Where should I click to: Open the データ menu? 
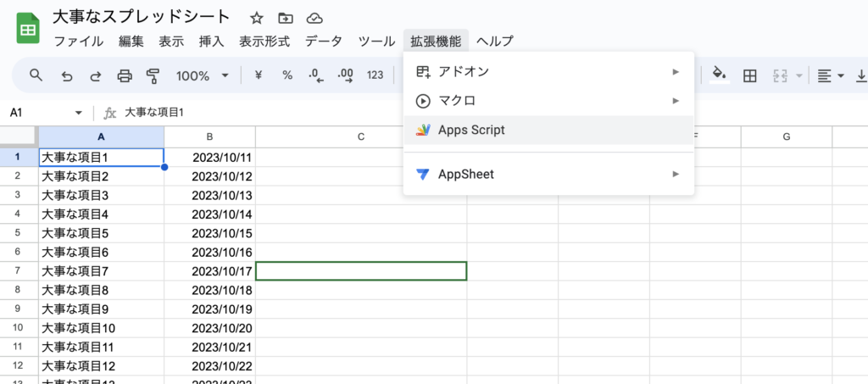click(x=324, y=41)
